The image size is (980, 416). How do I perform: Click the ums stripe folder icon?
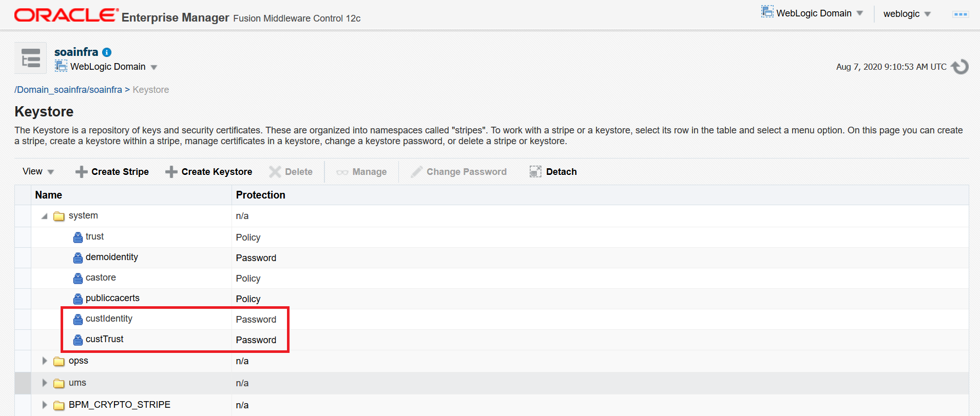tap(59, 384)
